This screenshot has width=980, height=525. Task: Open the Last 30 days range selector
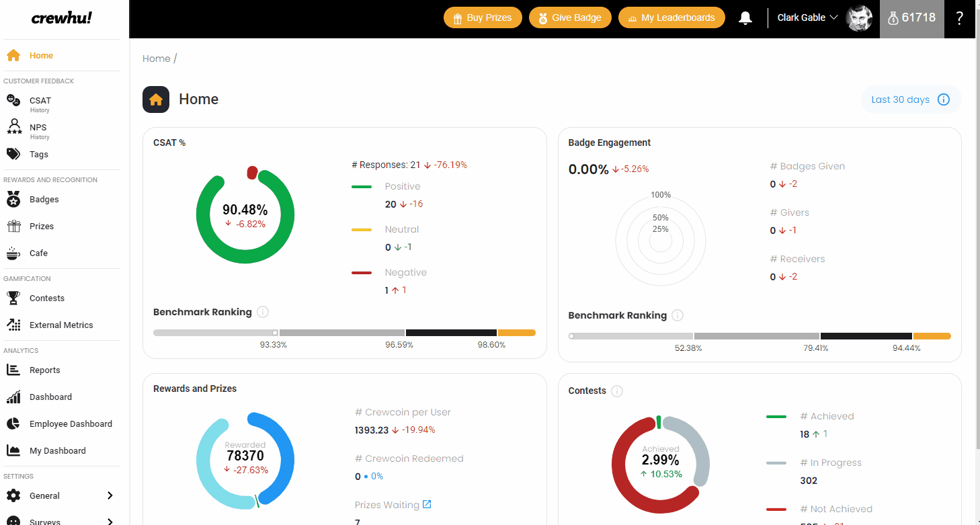pos(911,99)
